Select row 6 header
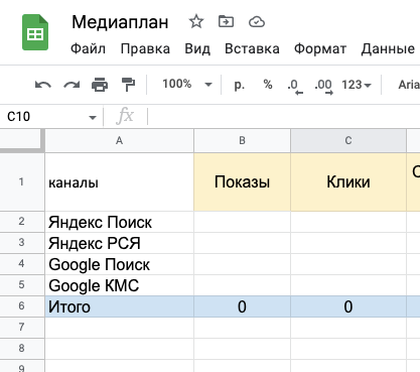 pyautogui.click(x=22, y=306)
